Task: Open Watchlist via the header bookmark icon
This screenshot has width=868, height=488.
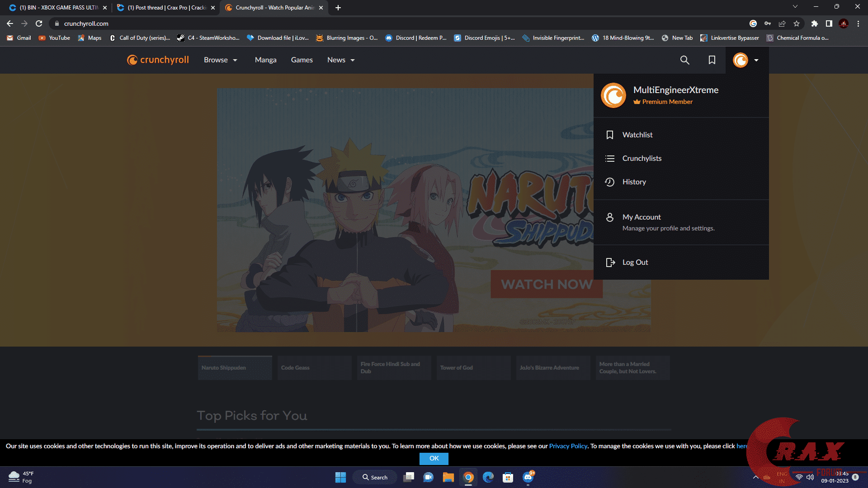Action: point(712,60)
